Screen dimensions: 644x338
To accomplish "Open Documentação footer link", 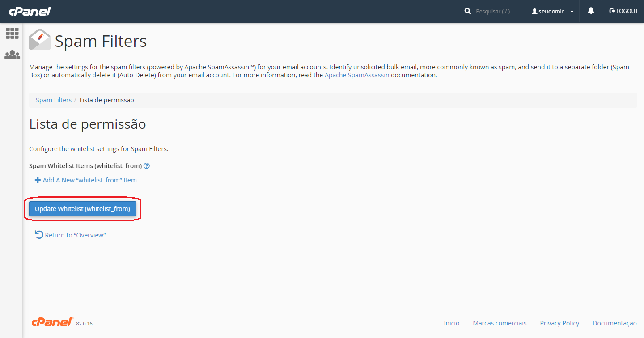I will click(614, 323).
